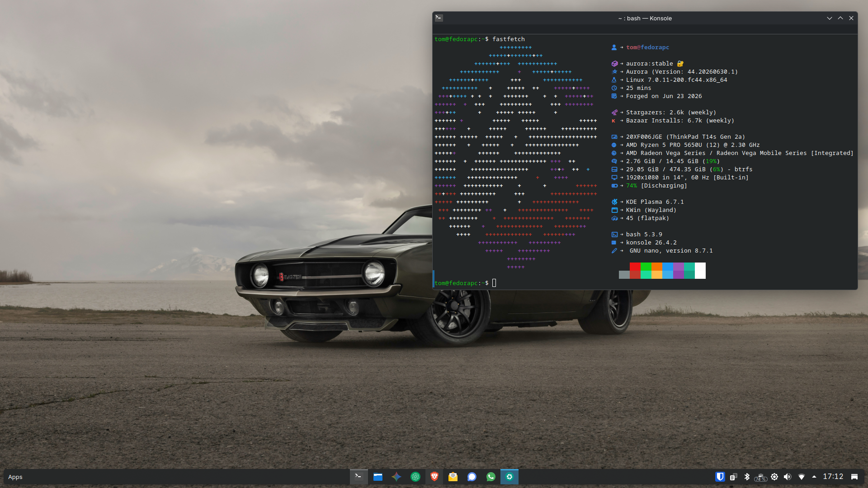This screenshot has width=868, height=488.
Task: Click the orange color block in fastfetch output
Action: click(x=657, y=267)
